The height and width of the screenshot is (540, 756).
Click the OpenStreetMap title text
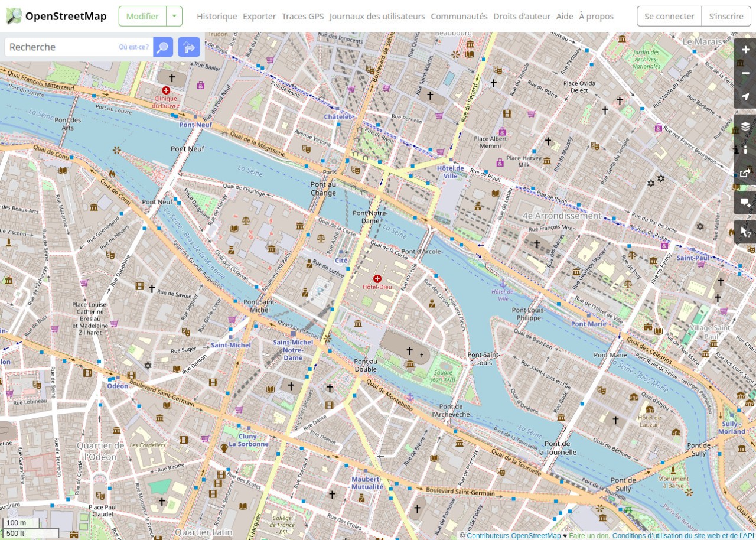(66, 16)
